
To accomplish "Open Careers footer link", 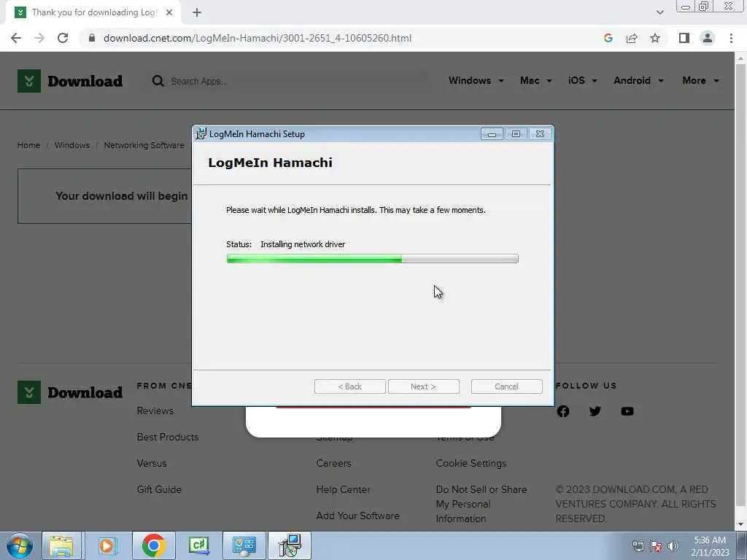I will [333, 463].
